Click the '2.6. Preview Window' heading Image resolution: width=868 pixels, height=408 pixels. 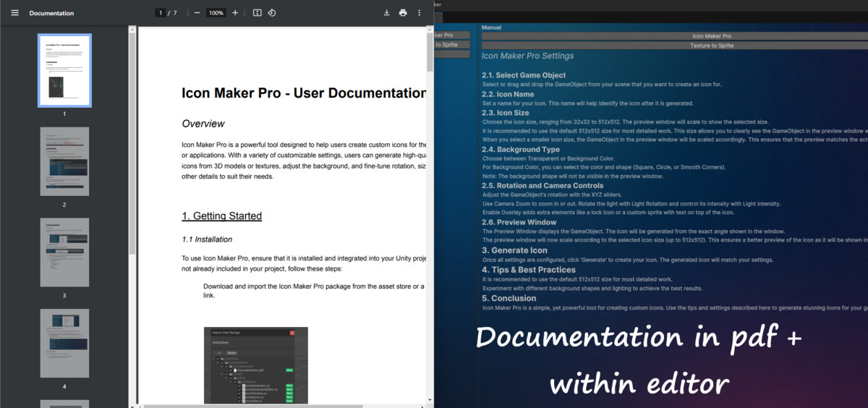click(519, 223)
